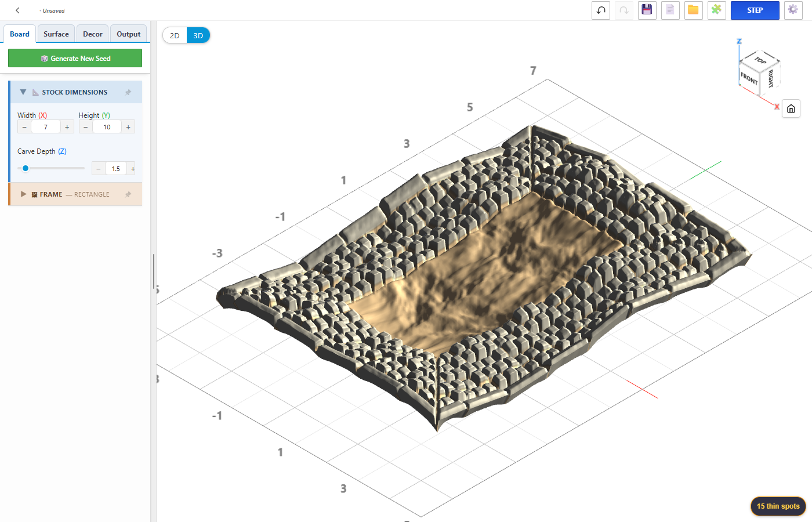The width and height of the screenshot is (812, 522).
Task: Open the Surface tab
Action: pyautogui.click(x=56, y=34)
